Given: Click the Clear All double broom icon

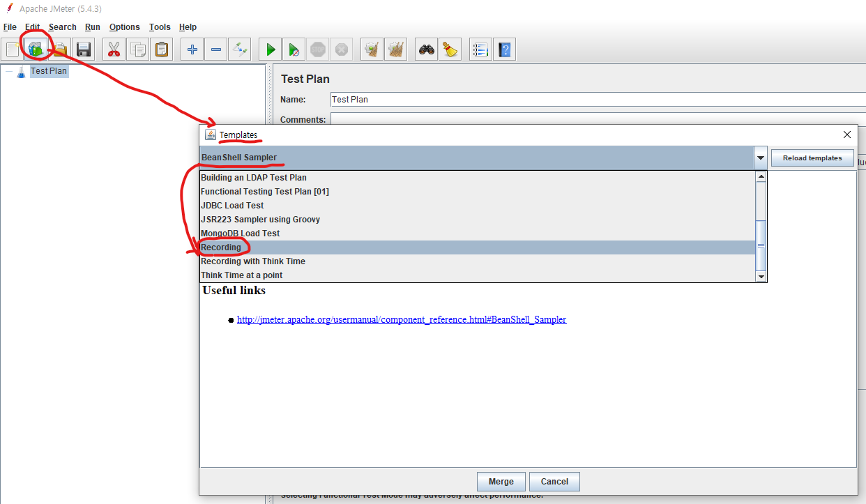Looking at the screenshot, I should click(x=396, y=49).
